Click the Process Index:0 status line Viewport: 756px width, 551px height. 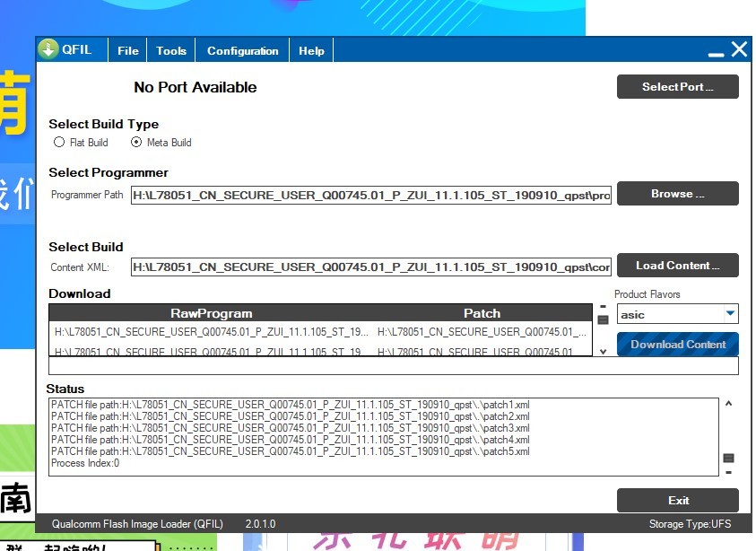point(85,463)
